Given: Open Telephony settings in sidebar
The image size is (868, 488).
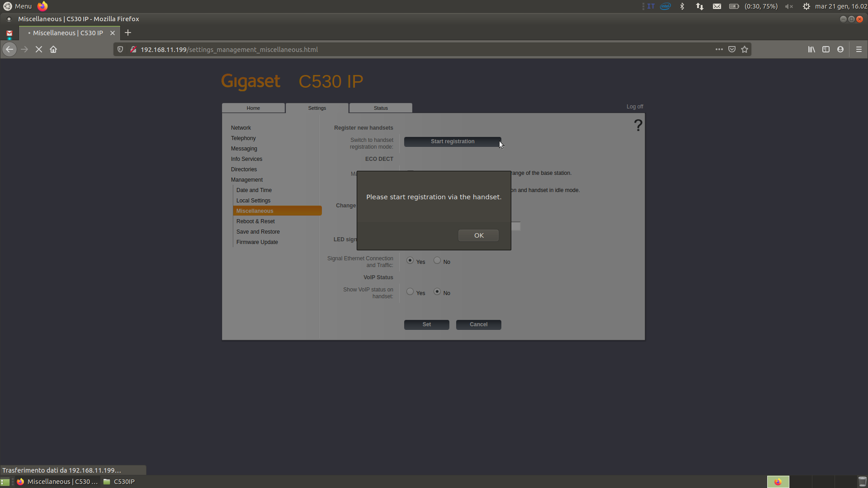Looking at the screenshot, I should (243, 138).
